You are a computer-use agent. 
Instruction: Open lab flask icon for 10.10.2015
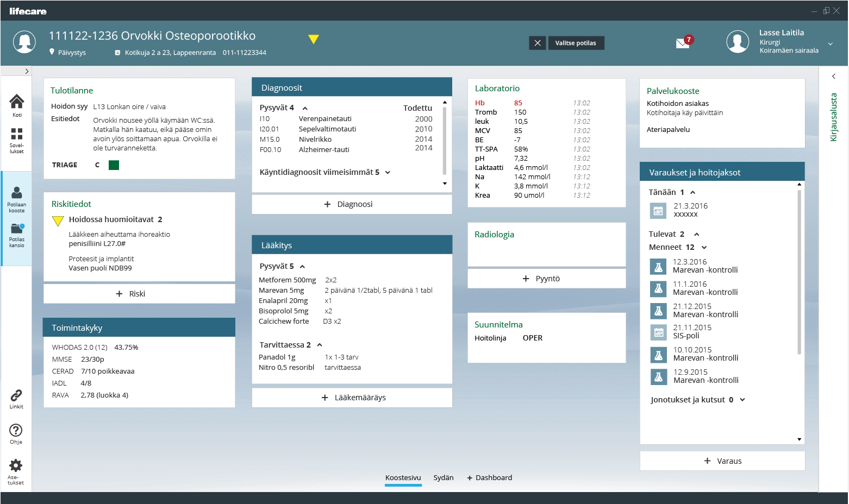tap(658, 355)
